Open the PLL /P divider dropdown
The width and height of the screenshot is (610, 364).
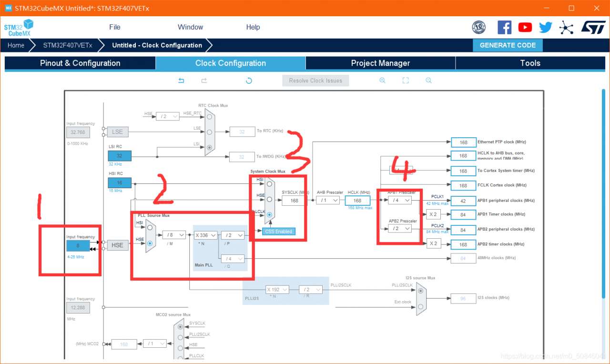pyautogui.click(x=234, y=235)
